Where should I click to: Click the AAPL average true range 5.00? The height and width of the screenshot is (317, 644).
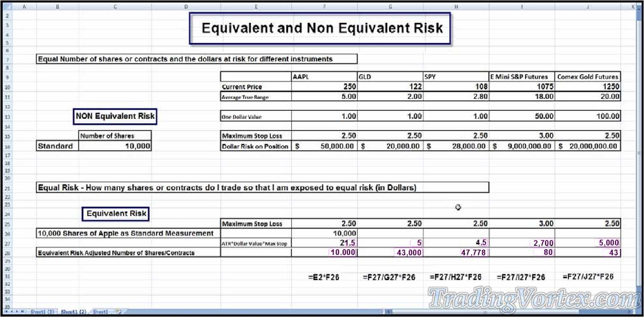324,97
